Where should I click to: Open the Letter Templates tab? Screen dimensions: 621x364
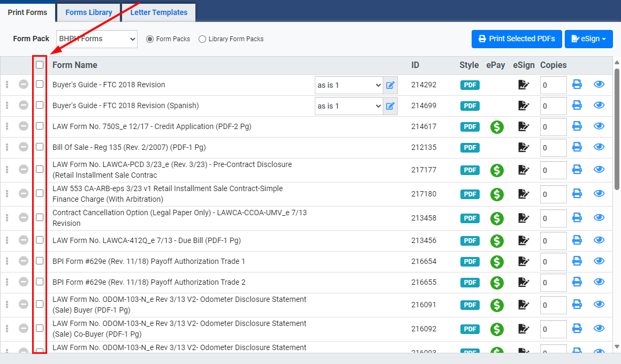coord(159,12)
